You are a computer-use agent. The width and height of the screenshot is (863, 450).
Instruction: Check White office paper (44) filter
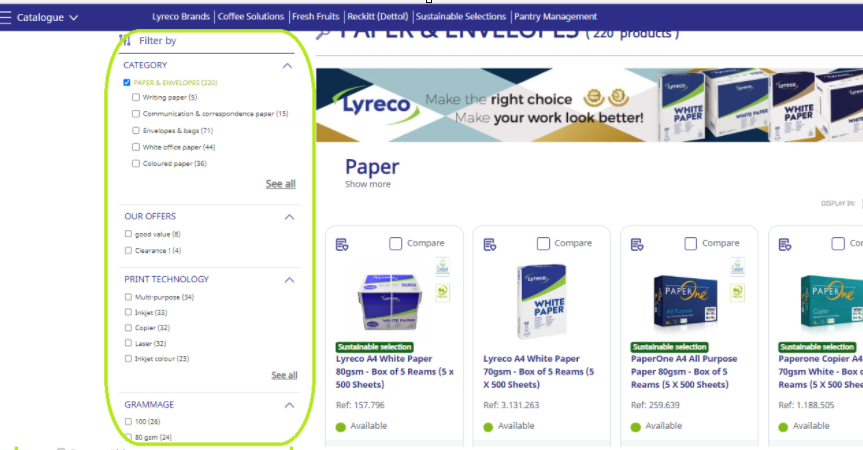coord(136,147)
